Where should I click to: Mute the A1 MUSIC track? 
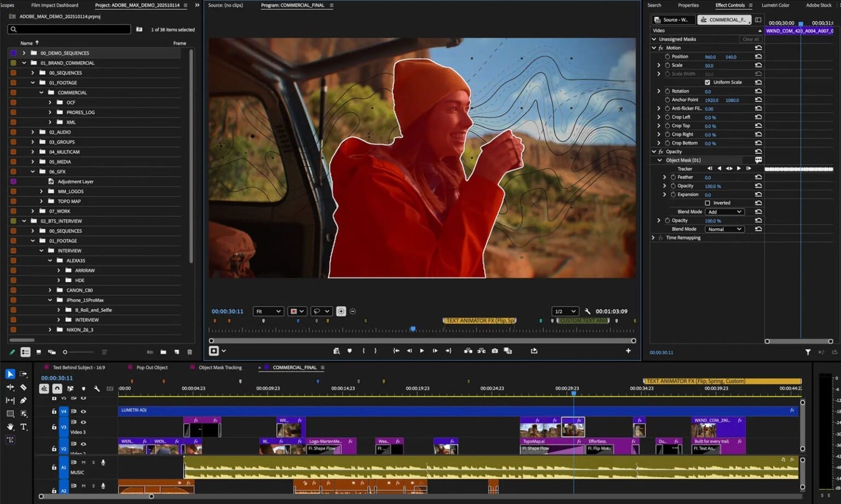coord(84,462)
